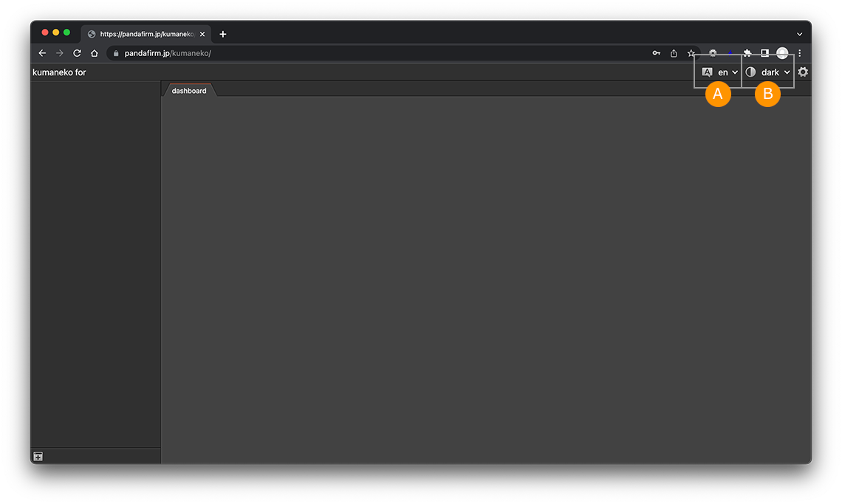Viewport: 842px width, 504px height.
Task: Go to browser home page icon
Action: [95, 53]
